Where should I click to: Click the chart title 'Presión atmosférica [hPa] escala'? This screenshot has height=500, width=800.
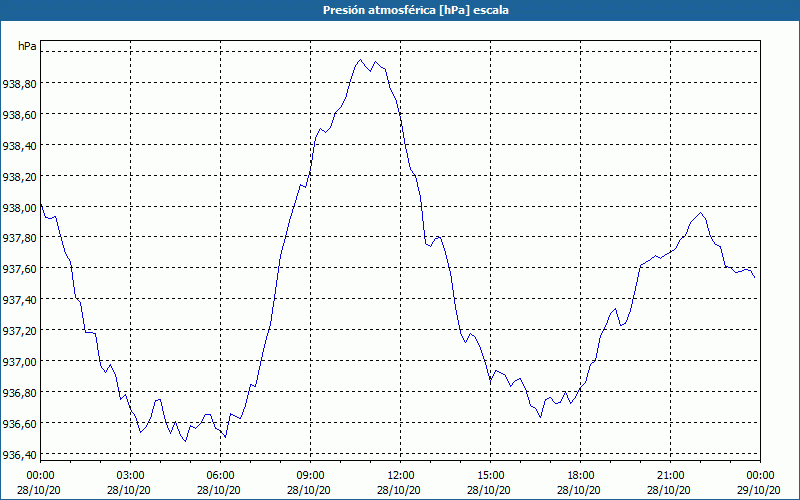[416, 10]
